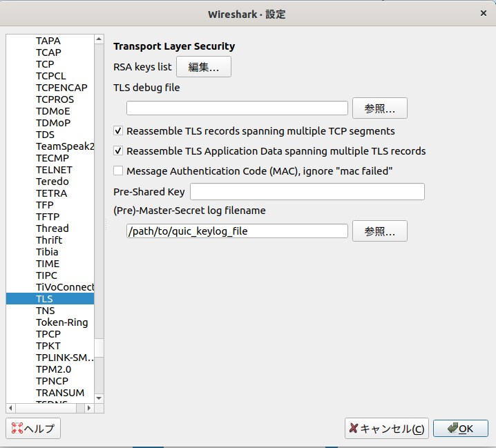Select Teredo protocol
Screen dimensions: 496x448
(53, 182)
